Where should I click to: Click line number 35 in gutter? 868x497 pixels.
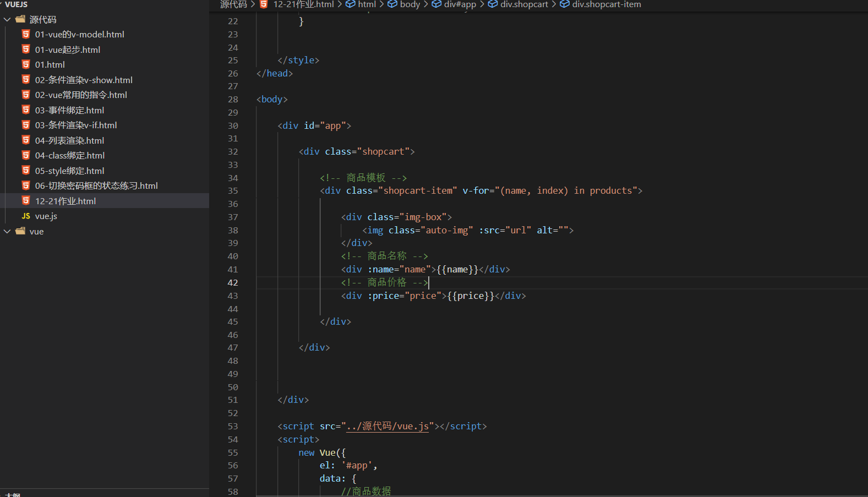tap(233, 190)
